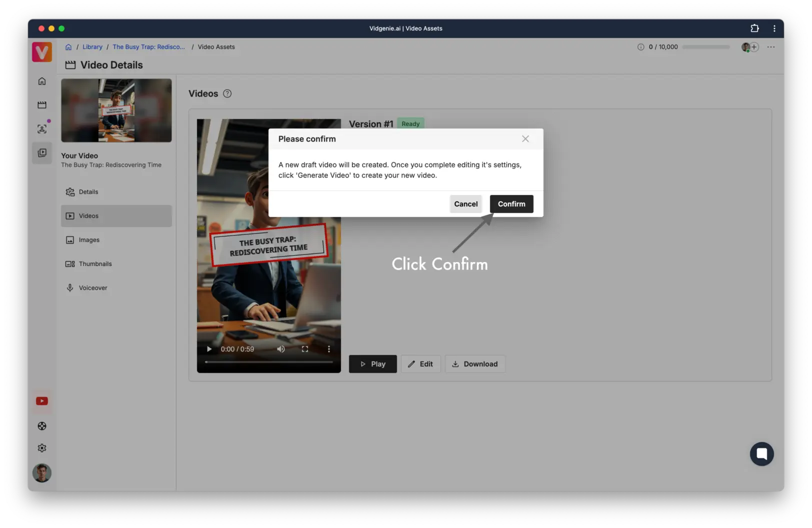Enter fullscreen on the video player
The height and width of the screenshot is (528, 812).
[x=305, y=349]
